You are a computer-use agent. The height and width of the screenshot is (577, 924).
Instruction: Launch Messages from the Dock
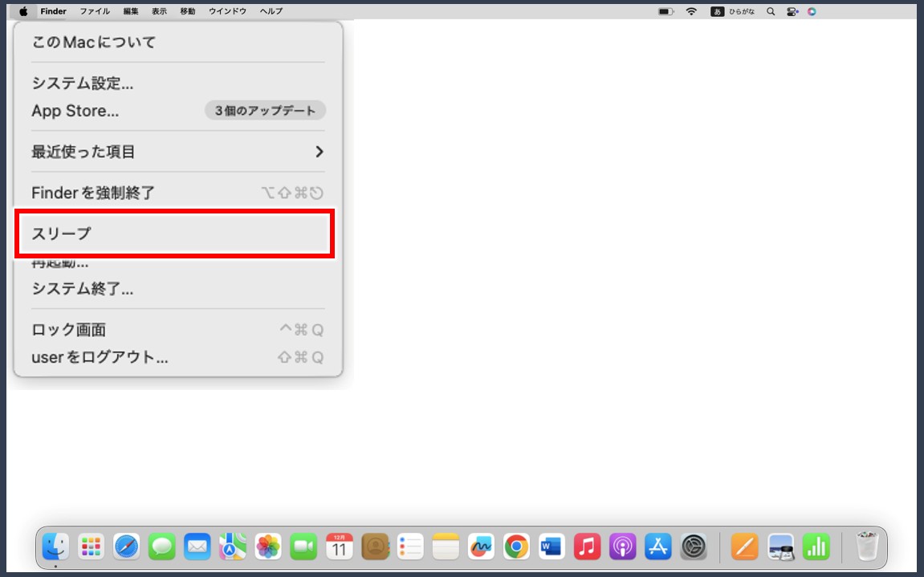click(x=161, y=547)
